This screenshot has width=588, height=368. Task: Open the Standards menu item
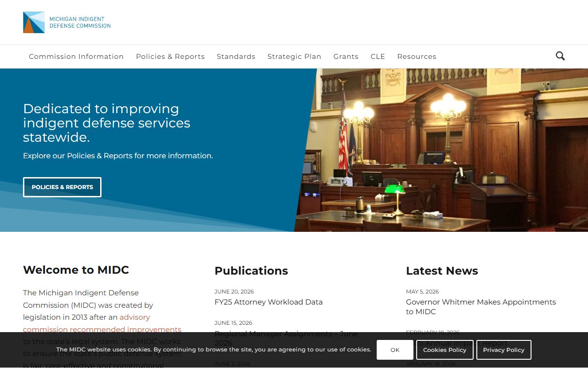click(x=236, y=57)
